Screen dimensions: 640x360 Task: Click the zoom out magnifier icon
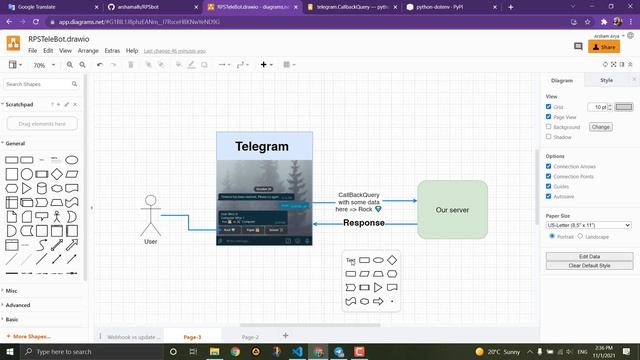82,64
